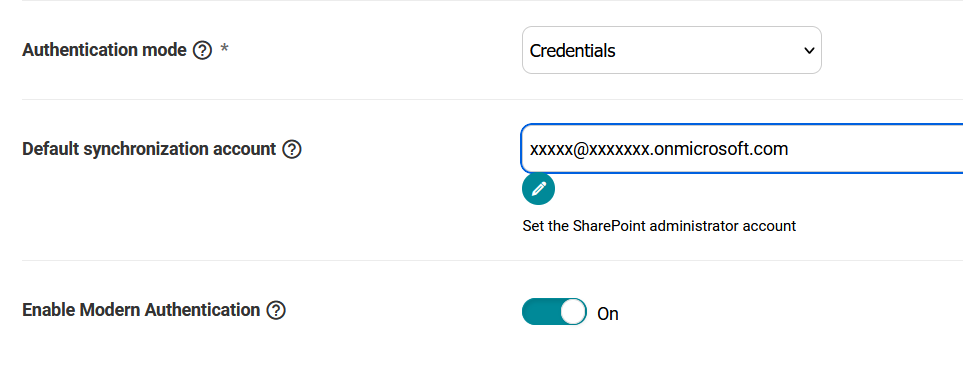This screenshot has height=365, width=963.
Task: Select the Credentials text in dropdown
Action: [572, 50]
